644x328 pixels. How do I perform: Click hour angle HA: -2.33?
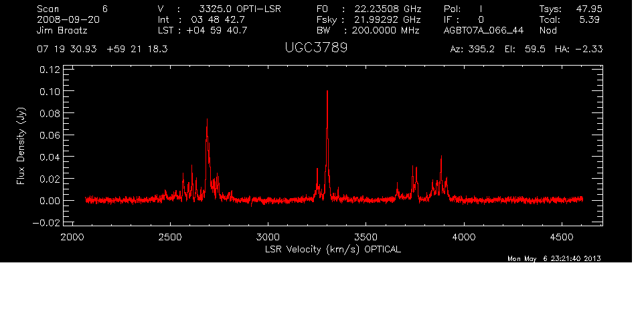pos(578,50)
